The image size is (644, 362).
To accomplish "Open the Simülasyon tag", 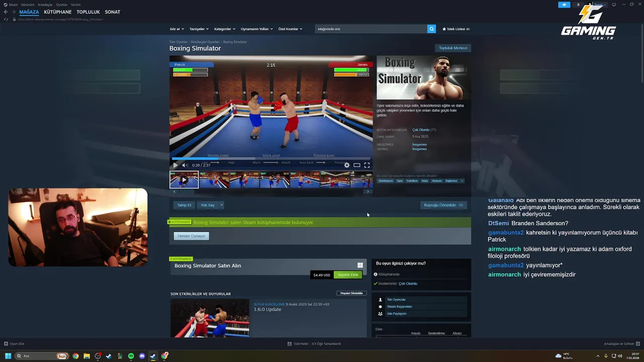I will pos(385,181).
